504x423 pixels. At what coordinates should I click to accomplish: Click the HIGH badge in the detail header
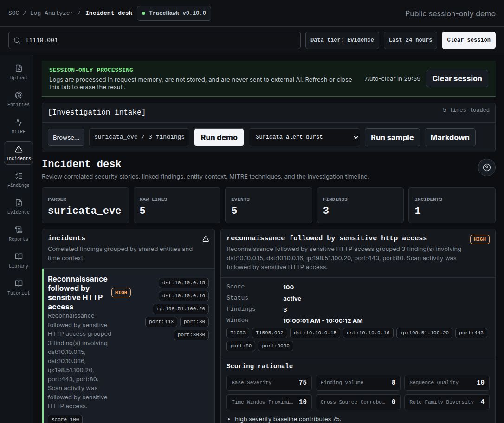[x=479, y=239]
